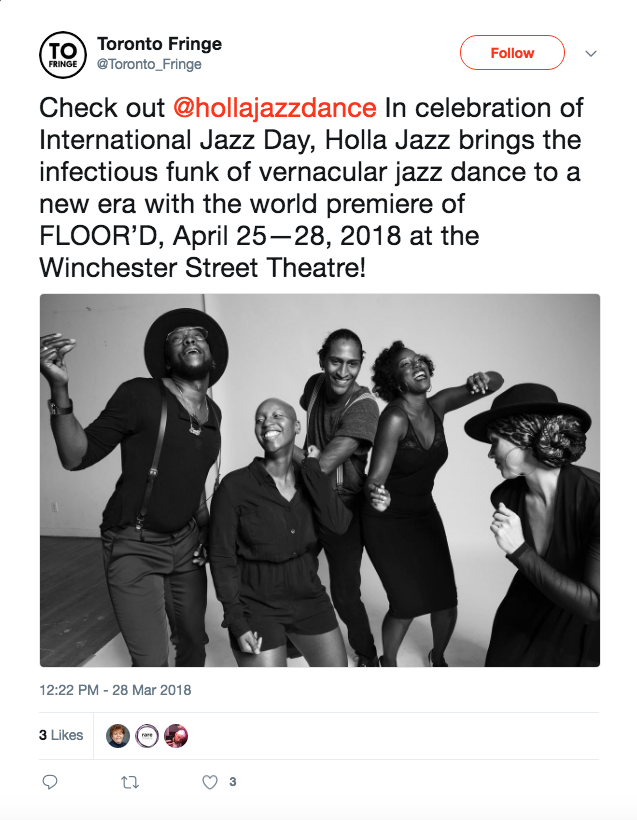
Task: Follow the Toronto Fringe account
Action: point(512,53)
